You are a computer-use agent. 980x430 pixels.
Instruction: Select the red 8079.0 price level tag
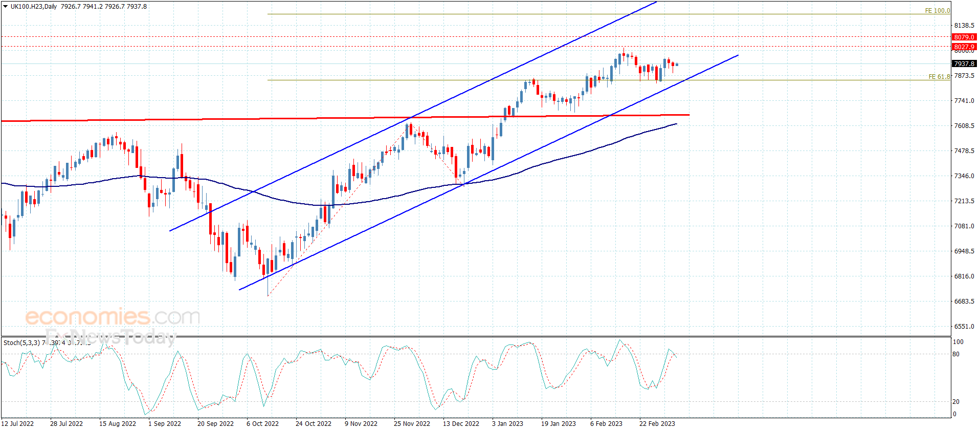[x=964, y=37]
